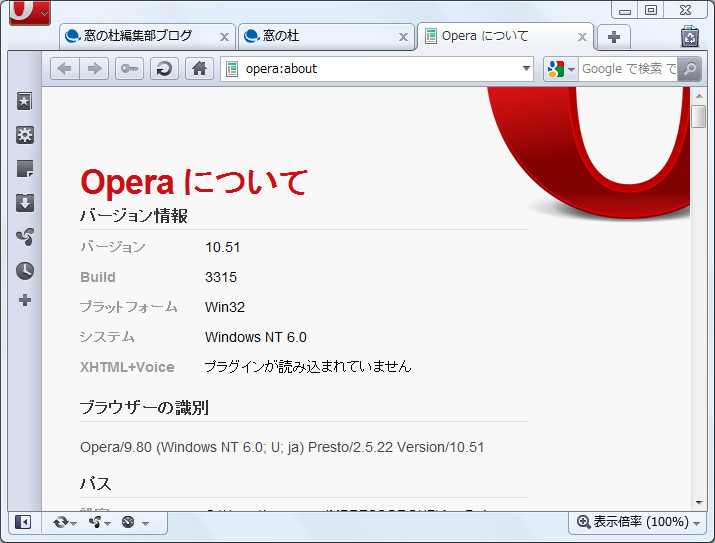This screenshot has width=715, height=543.
Task: Go to the home page
Action: coord(199,69)
